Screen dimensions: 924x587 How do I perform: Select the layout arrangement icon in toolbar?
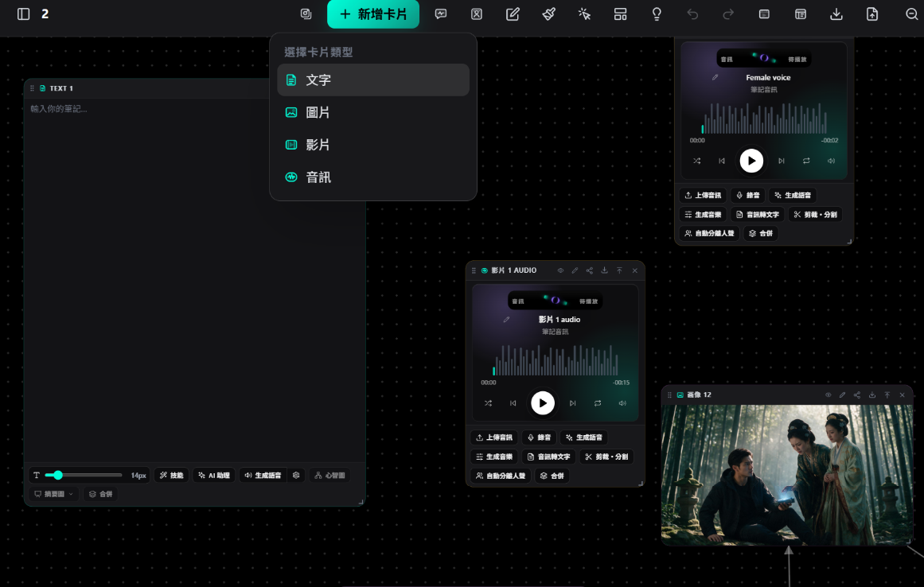click(x=621, y=14)
